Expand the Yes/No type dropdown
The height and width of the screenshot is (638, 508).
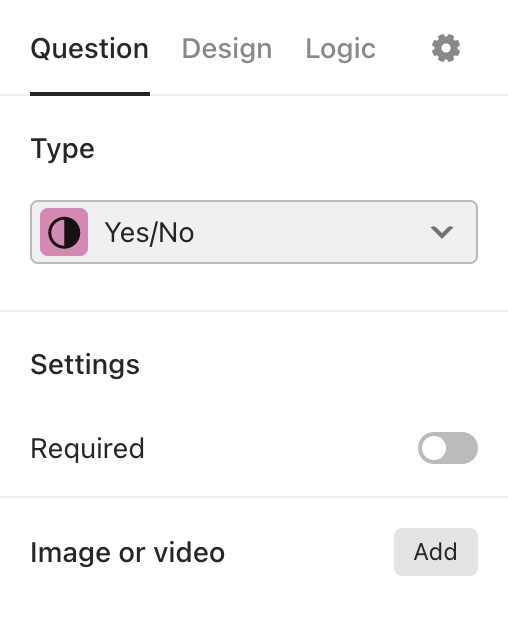[x=254, y=232]
